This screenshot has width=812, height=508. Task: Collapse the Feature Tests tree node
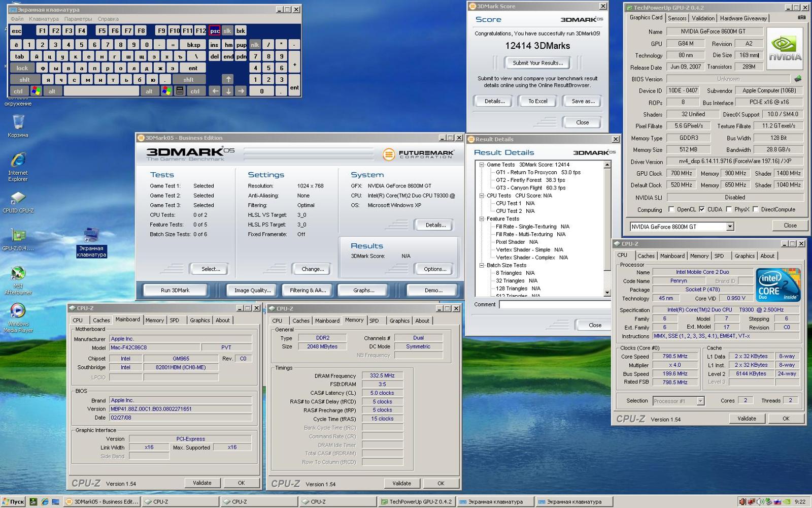pos(482,219)
